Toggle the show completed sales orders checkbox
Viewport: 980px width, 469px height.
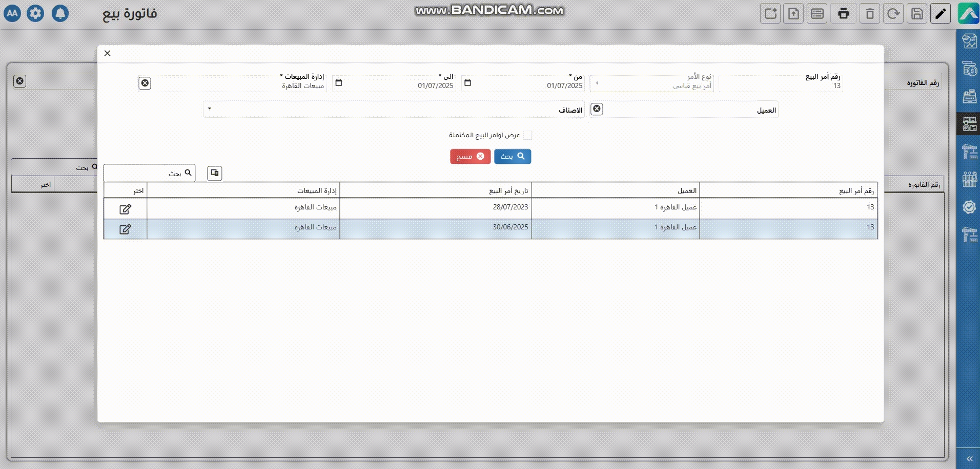point(527,135)
